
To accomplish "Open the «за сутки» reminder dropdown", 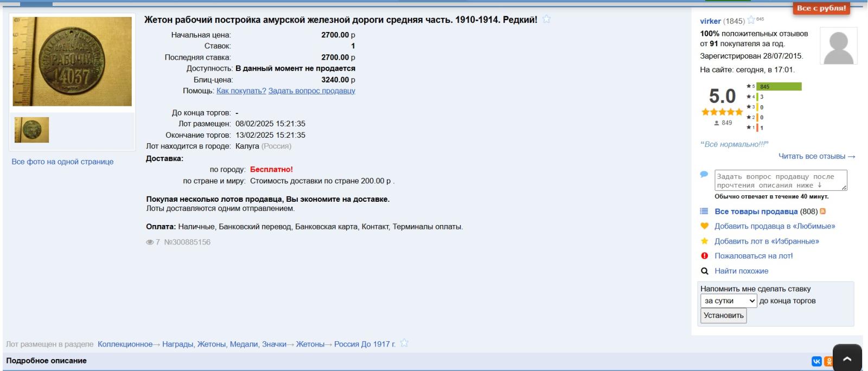I will 728,301.
